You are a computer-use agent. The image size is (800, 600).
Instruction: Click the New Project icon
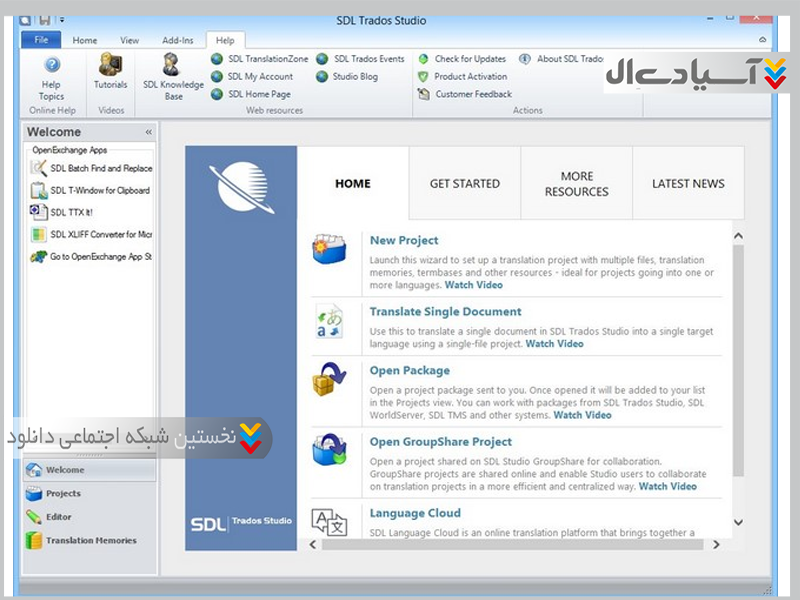pyautogui.click(x=329, y=248)
